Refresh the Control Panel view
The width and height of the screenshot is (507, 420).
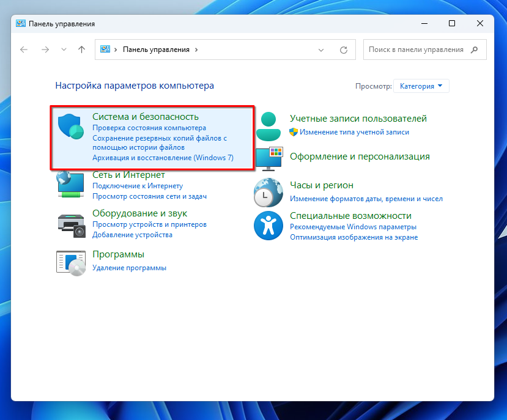tap(343, 50)
